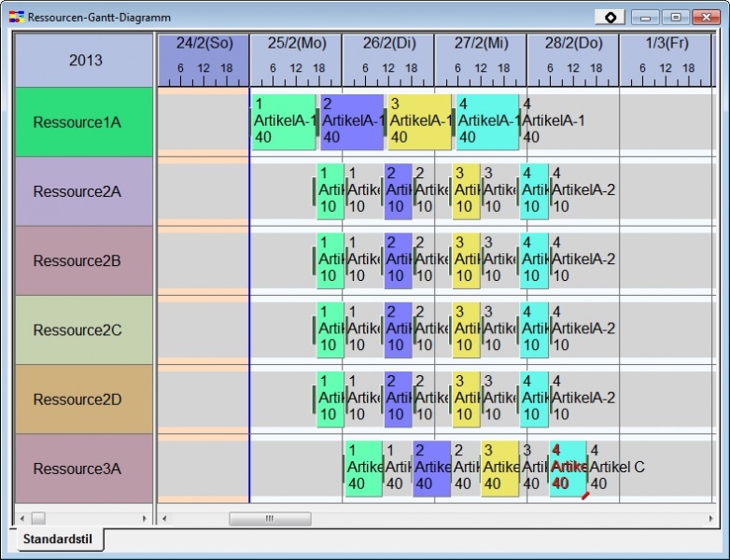
Task: Click the diamond button in title bar
Action: coord(610,17)
